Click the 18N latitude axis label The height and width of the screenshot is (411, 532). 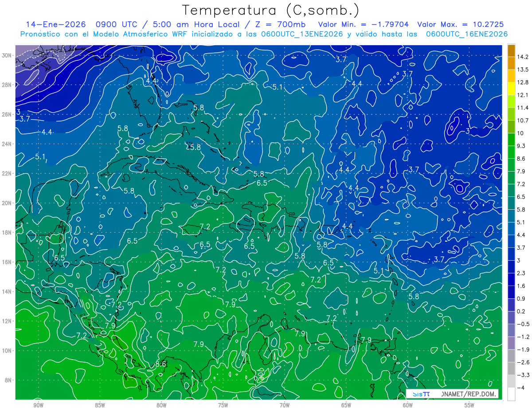(8, 232)
